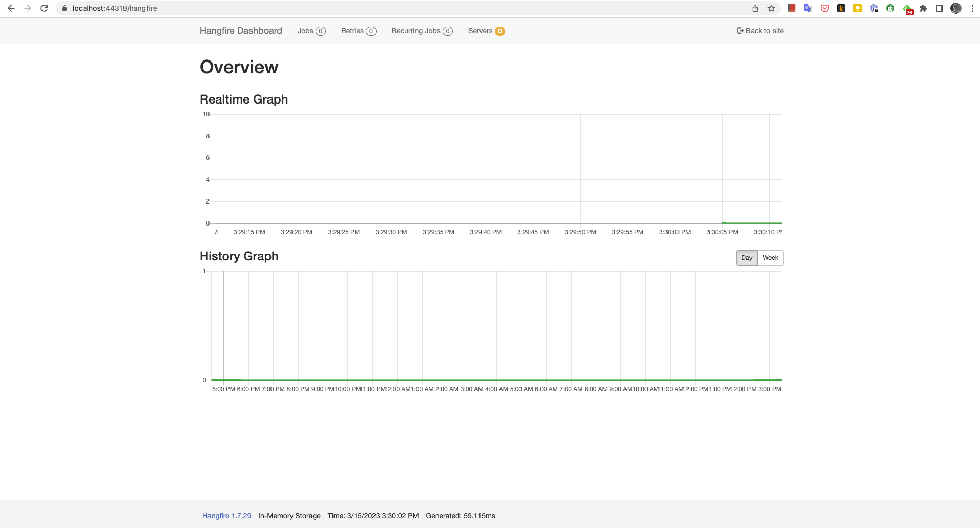Open the Jobs tab
This screenshot has height=528, width=980.
point(311,31)
